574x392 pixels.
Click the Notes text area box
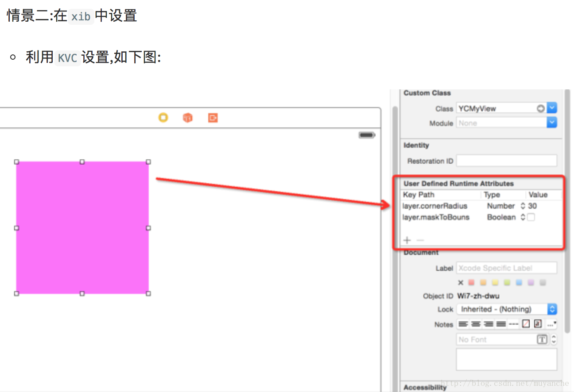click(507, 359)
